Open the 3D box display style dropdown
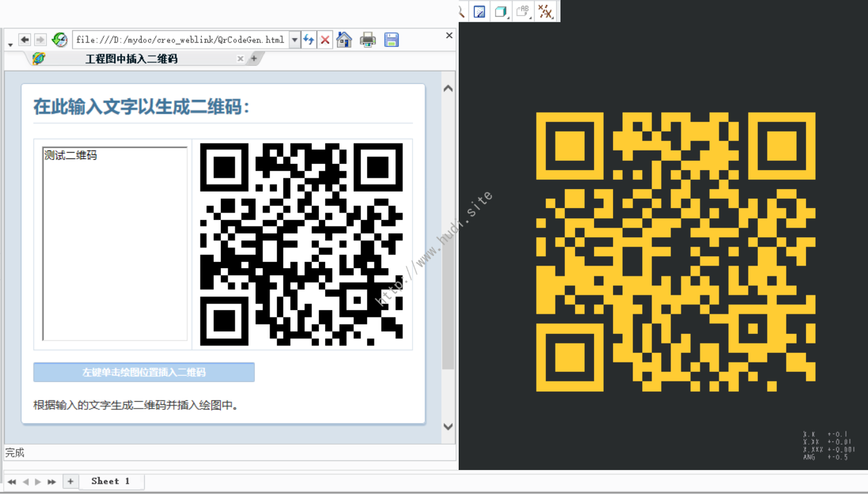Viewport: 868px width, 494px height. [x=502, y=11]
